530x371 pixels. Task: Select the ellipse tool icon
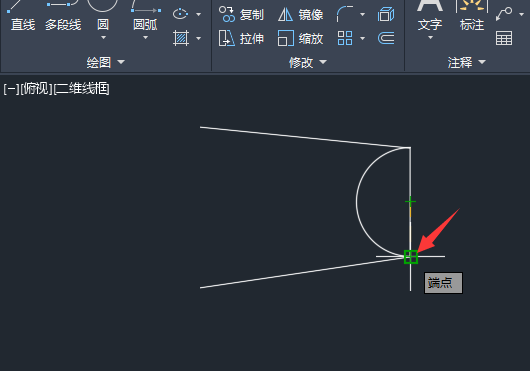(x=180, y=14)
